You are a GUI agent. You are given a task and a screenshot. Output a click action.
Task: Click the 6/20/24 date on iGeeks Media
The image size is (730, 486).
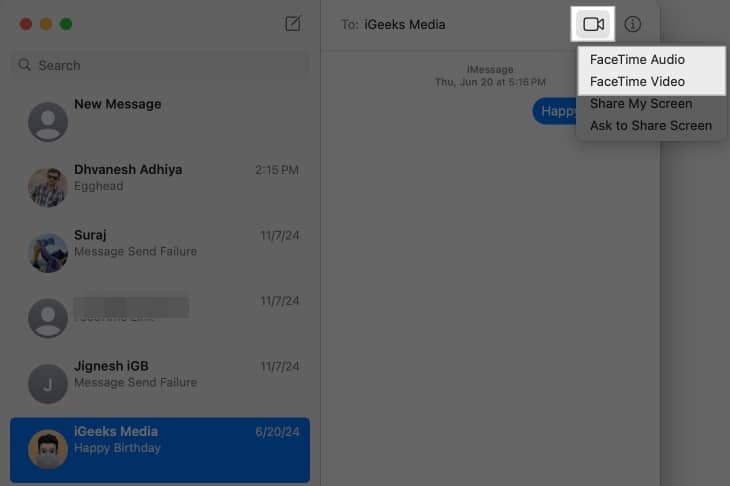[277, 432]
